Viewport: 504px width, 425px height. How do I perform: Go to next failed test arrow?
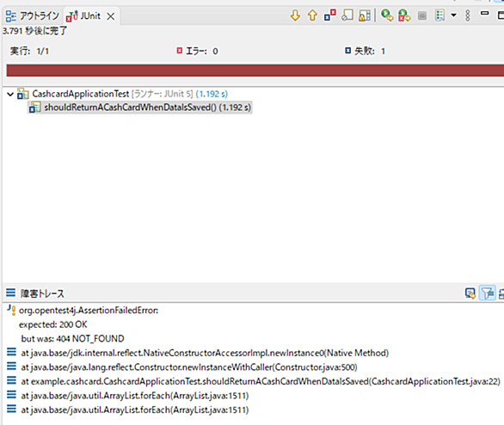[295, 15]
